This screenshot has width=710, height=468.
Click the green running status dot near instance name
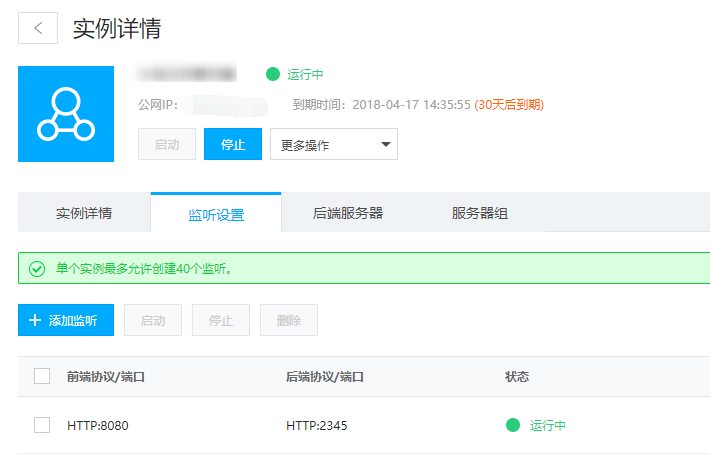(273, 74)
